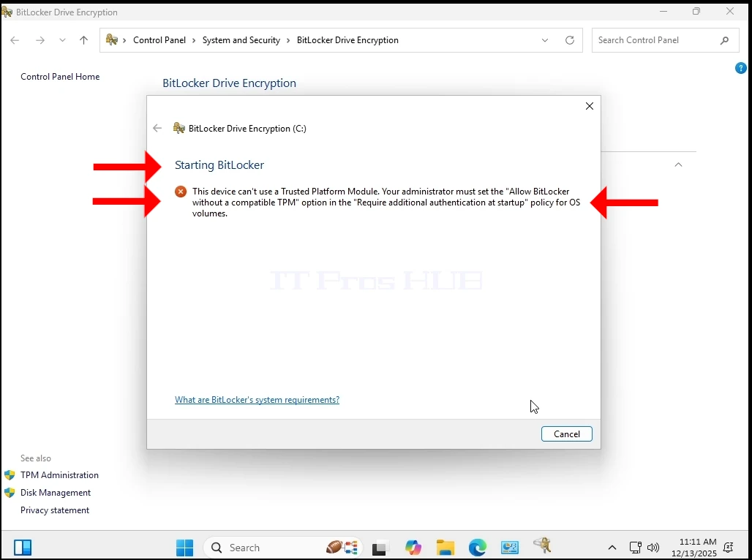The height and width of the screenshot is (560, 752).
Task: Open Privacy statement link
Action: tap(55, 510)
